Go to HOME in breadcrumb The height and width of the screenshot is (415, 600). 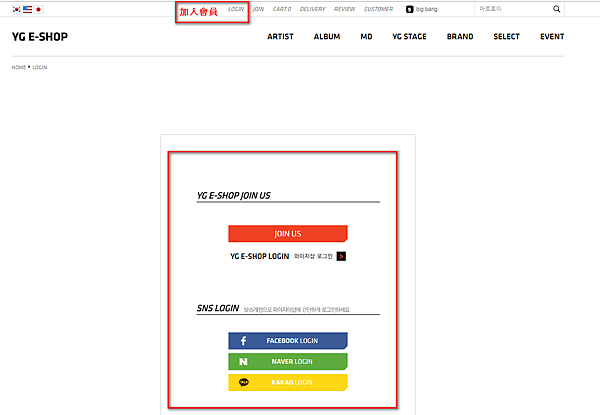point(19,67)
